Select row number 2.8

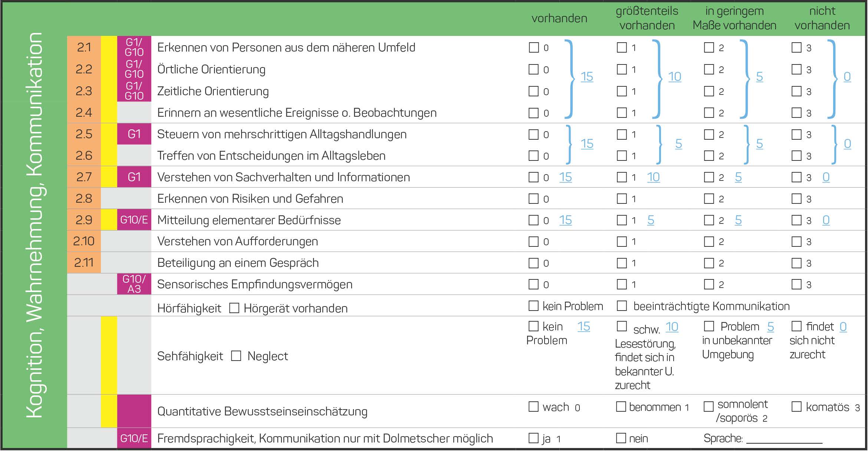click(x=84, y=198)
